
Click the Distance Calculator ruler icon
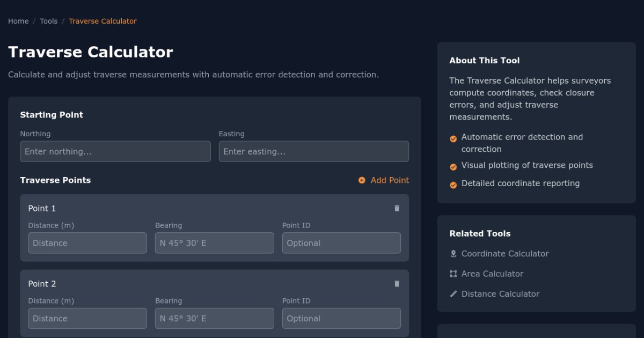453,294
